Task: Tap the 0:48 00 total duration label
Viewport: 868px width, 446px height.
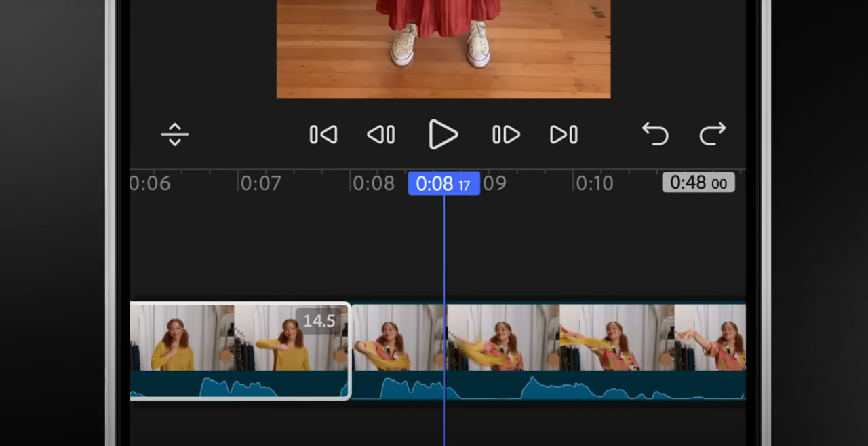Action: pyautogui.click(x=698, y=183)
